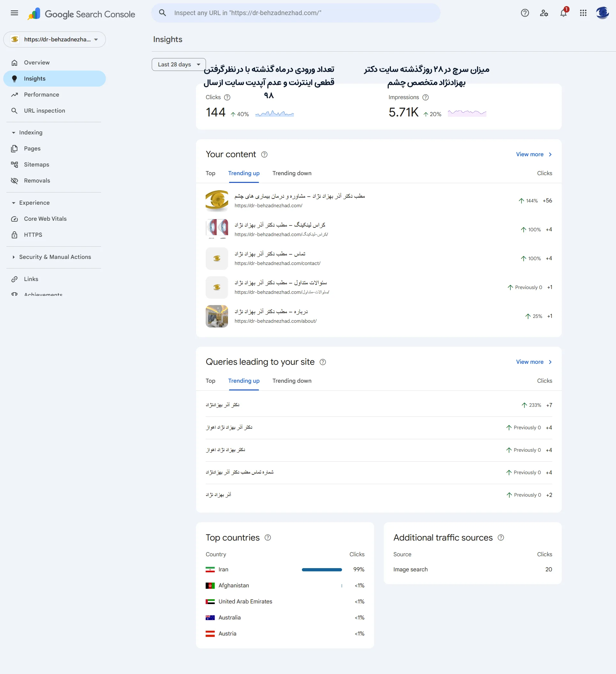Open Sitemaps in sidebar

(55, 165)
